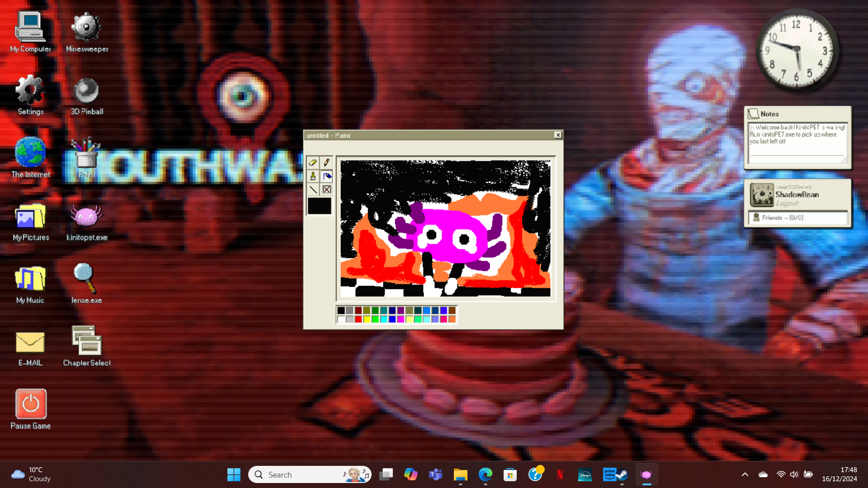The image size is (868, 488).
Task: Pick the yellow color swatch in palette
Action: 367,319
